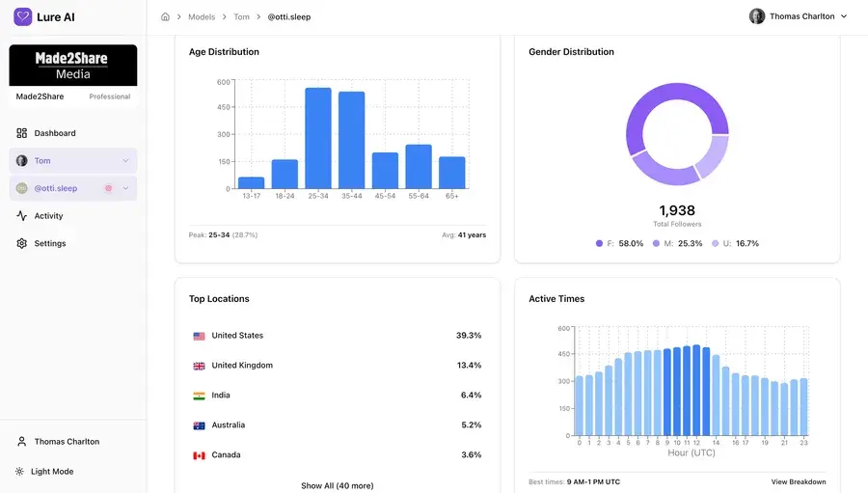Click the United States flag icon
Viewport: 868px width, 493px height.
[199, 336]
